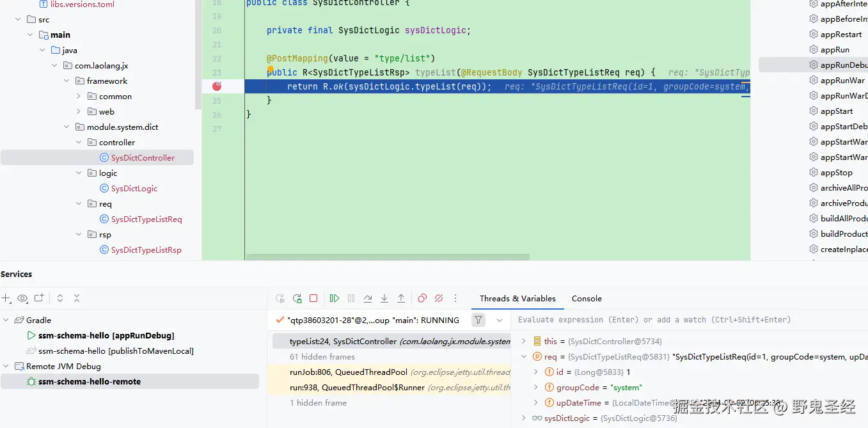The height and width of the screenshot is (428, 868).
Task: Click the rerun-with-debug icon next to Stop
Action: 297,298
